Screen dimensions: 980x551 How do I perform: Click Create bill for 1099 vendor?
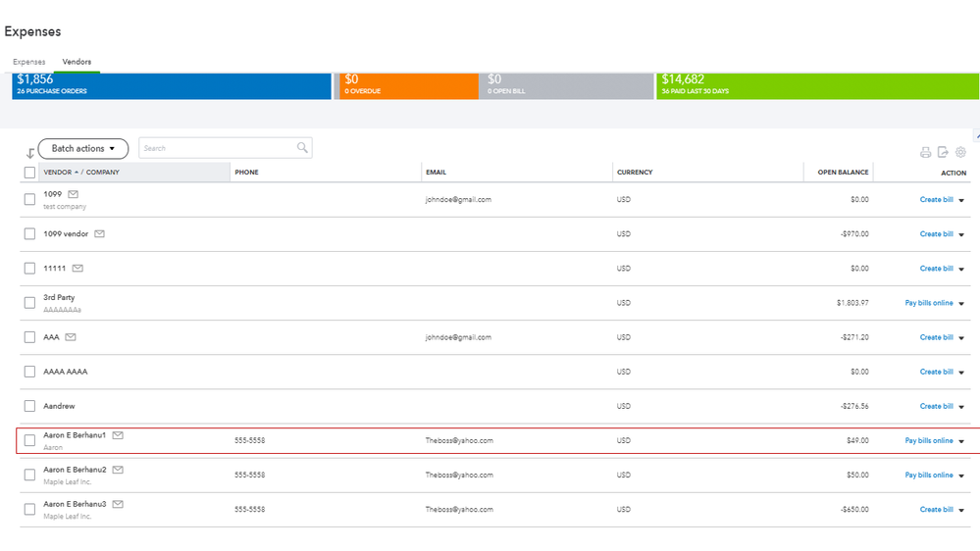coord(936,233)
